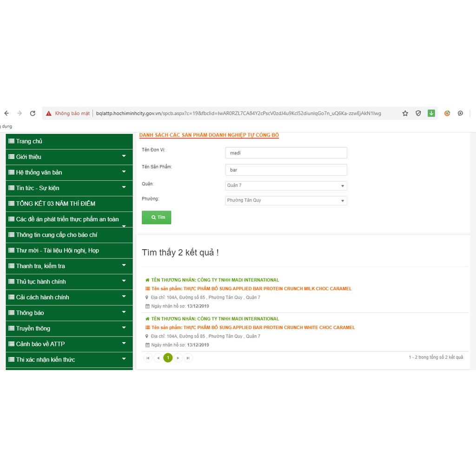Click the list icon beside Thông báo
The image size is (476, 476).
click(x=12, y=312)
